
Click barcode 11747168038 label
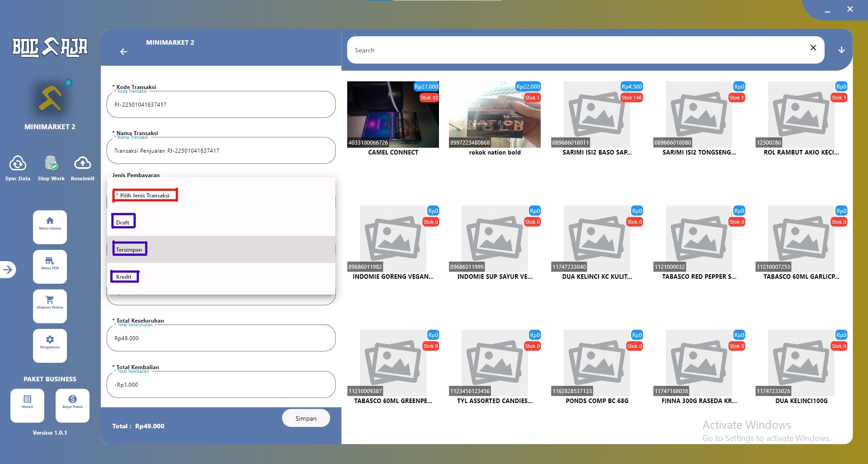[671, 391]
